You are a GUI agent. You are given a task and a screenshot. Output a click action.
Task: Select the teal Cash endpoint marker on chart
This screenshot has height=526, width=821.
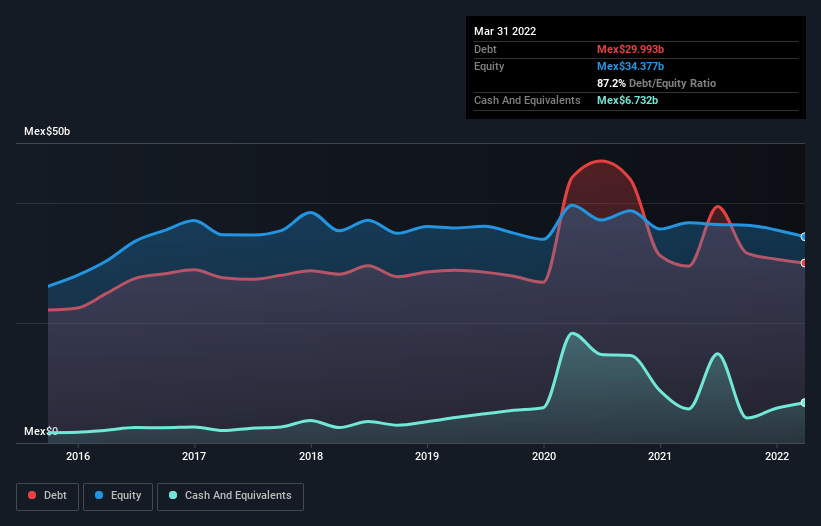804,402
